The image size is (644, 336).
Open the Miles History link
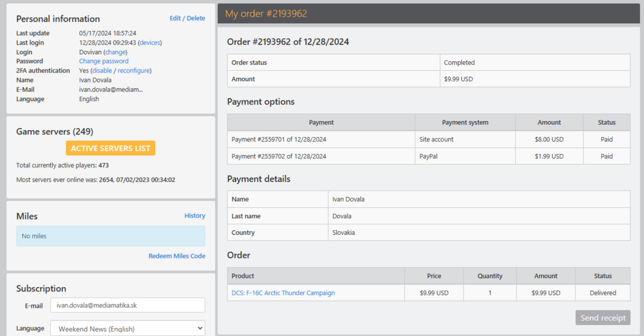(194, 216)
